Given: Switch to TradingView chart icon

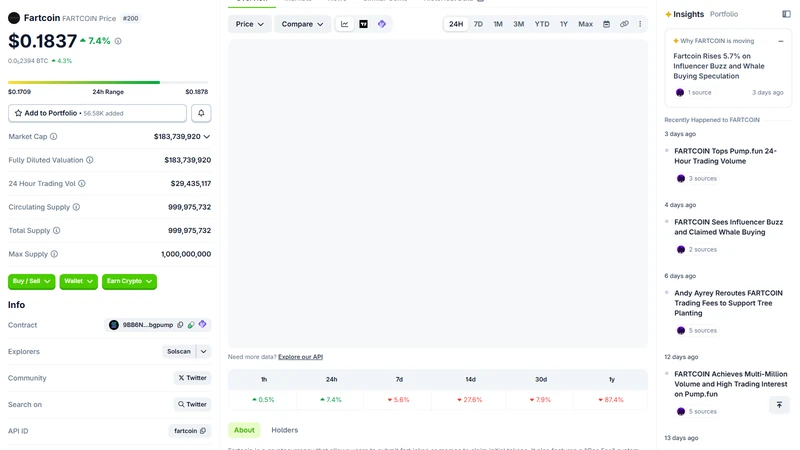Looking at the screenshot, I should (x=363, y=24).
